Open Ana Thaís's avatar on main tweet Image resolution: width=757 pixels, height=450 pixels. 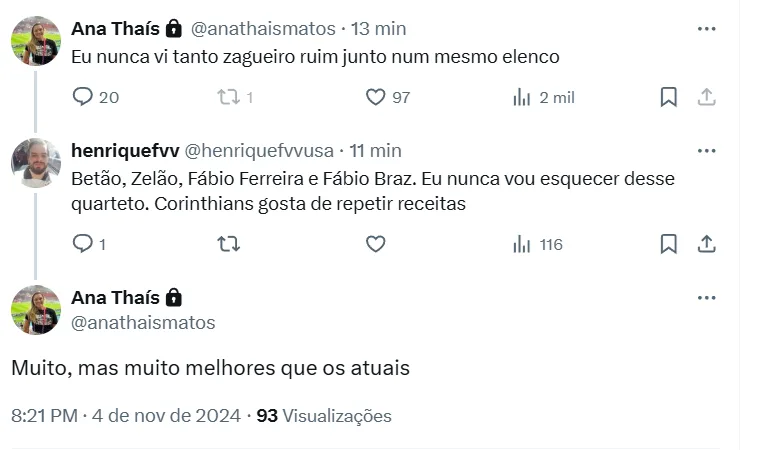click(36, 309)
